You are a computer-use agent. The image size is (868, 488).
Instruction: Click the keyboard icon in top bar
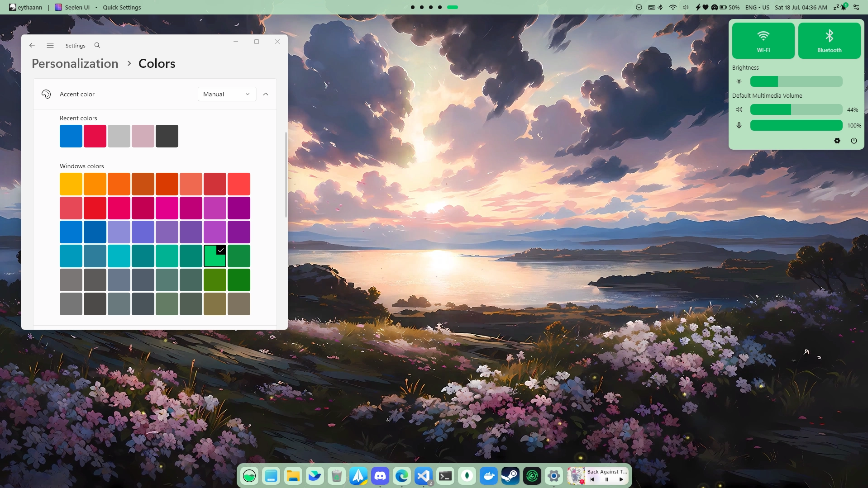coord(652,7)
